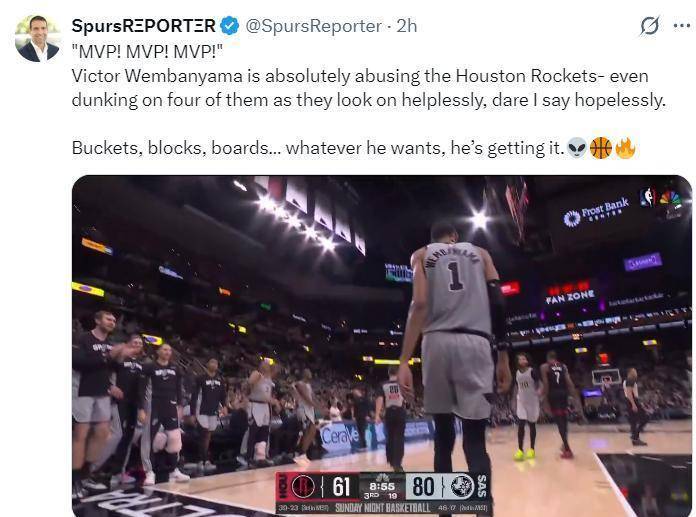This screenshot has height=517, width=696.
Task: Open the three-dot more options menu
Action: pyautogui.click(x=681, y=26)
